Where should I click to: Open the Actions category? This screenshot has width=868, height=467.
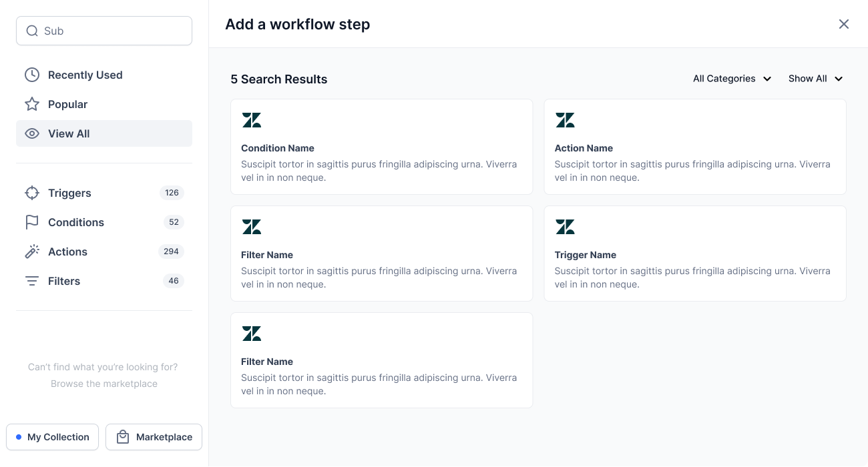[x=104, y=252]
